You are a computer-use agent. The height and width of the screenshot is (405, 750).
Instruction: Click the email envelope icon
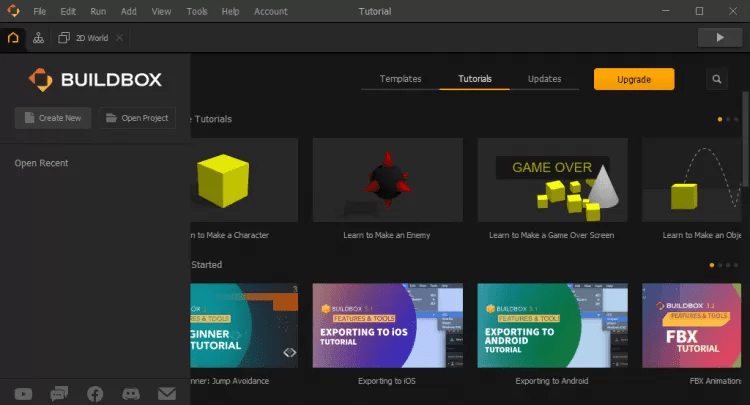(x=166, y=394)
